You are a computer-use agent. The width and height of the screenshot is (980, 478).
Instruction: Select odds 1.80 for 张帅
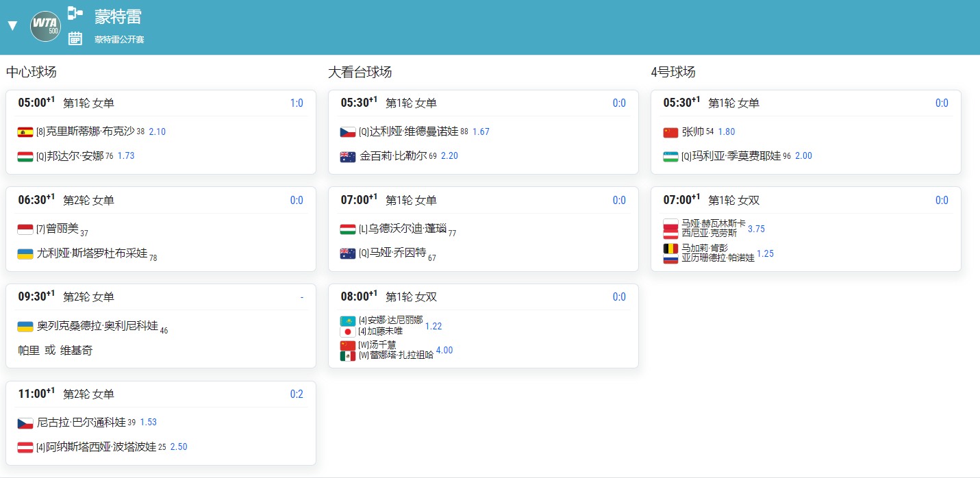click(727, 131)
